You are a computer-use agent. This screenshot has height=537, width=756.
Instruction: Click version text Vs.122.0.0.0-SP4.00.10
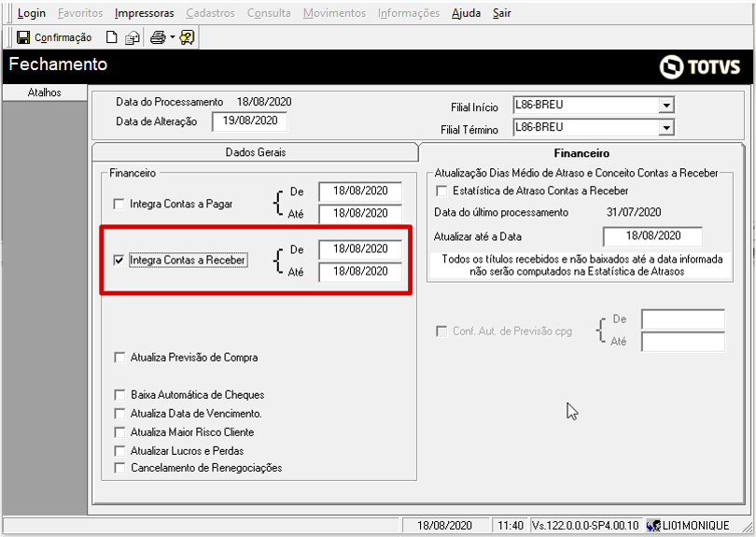click(585, 526)
